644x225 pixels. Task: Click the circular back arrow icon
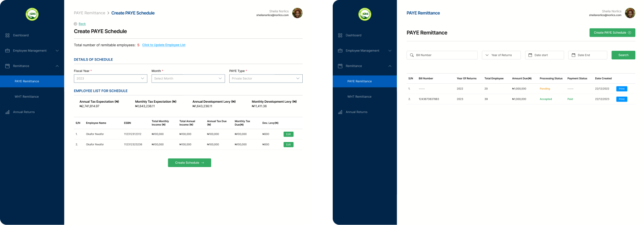point(75,24)
